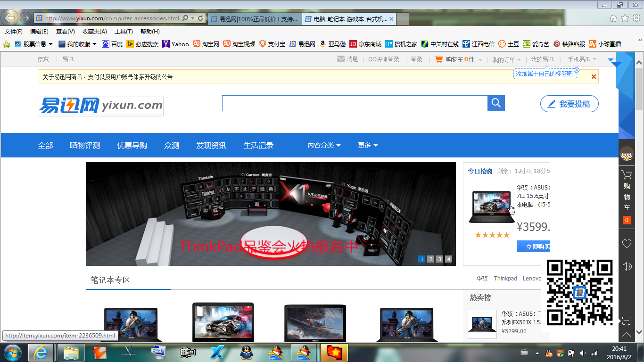Open the 帮助(H) menu
644x362 pixels.
click(150, 32)
